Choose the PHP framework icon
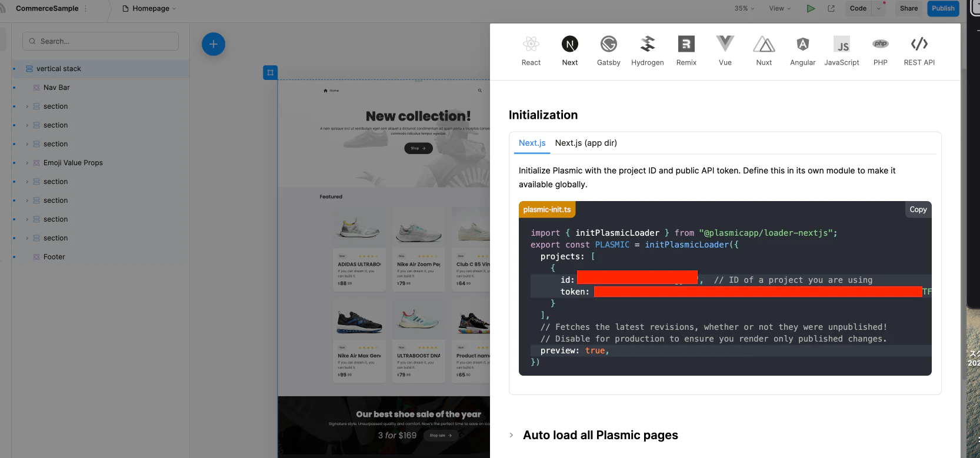Viewport: 980px width, 458px height. pos(881,44)
